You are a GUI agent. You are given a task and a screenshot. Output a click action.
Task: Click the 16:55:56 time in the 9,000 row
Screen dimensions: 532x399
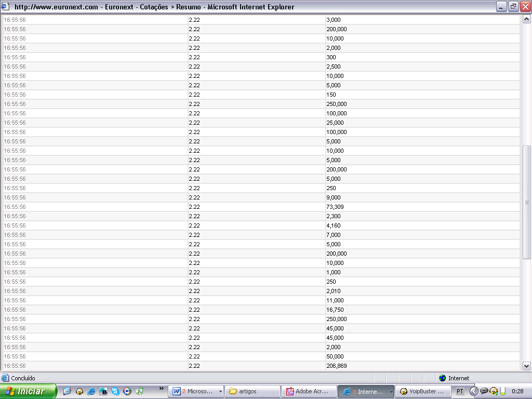[15, 197]
